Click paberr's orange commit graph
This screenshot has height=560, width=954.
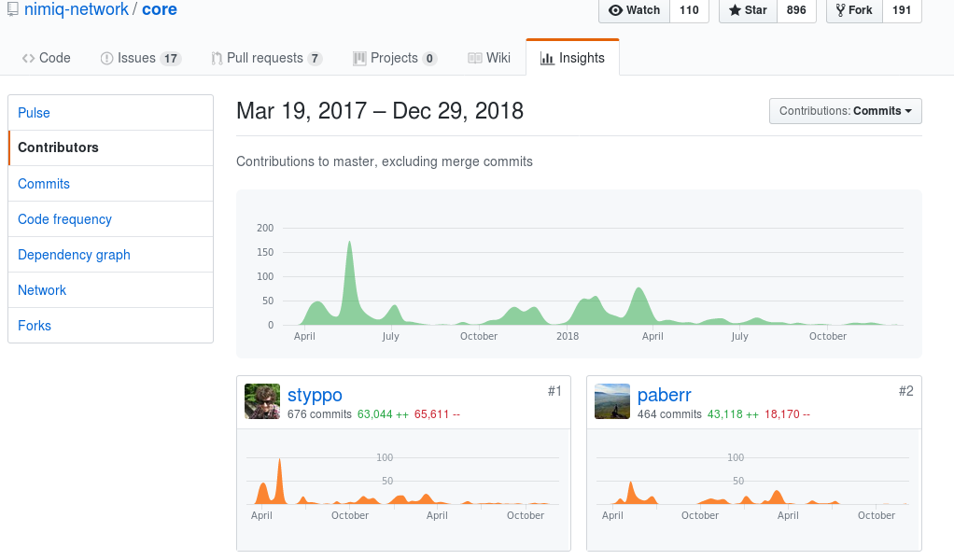coord(752,481)
